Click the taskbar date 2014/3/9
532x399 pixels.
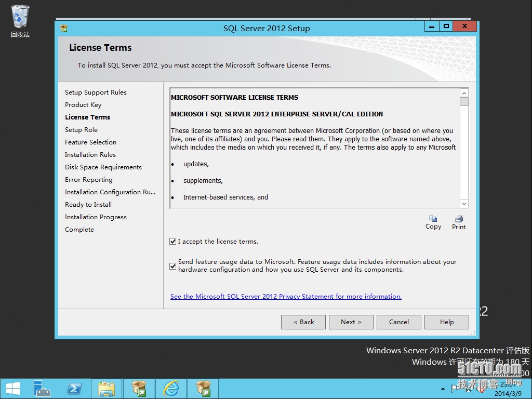point(508,394)
